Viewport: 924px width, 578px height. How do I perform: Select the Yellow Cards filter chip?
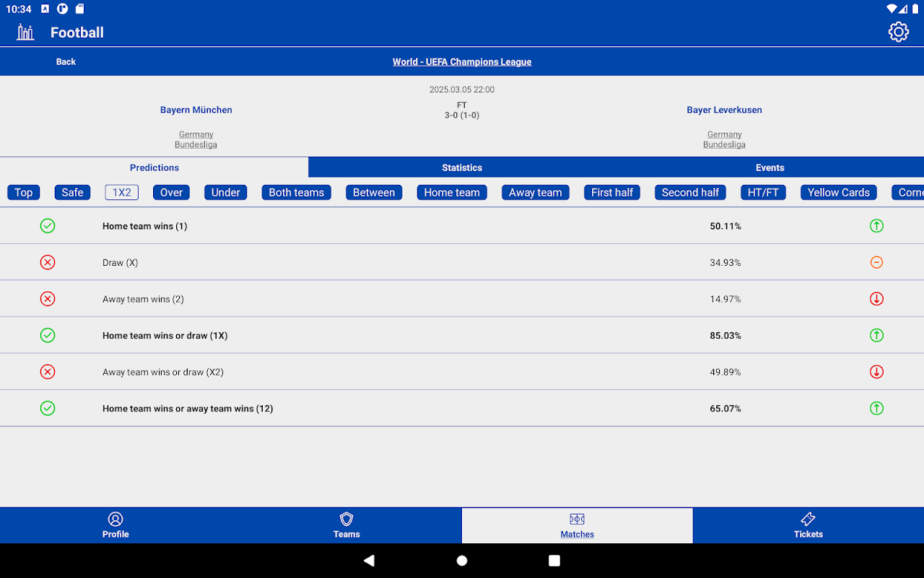pos(839,192)
